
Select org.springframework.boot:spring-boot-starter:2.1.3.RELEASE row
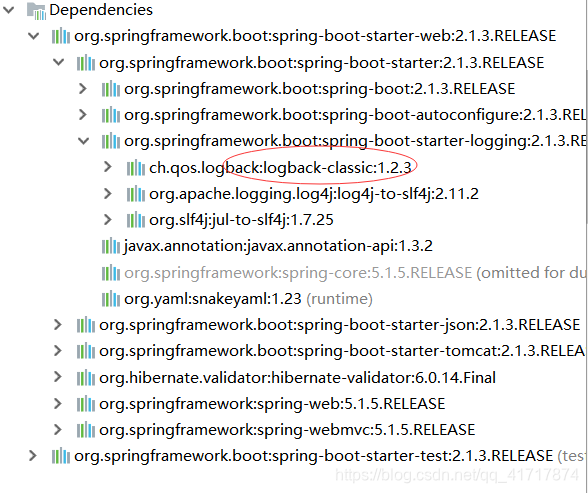pos(321,63)
